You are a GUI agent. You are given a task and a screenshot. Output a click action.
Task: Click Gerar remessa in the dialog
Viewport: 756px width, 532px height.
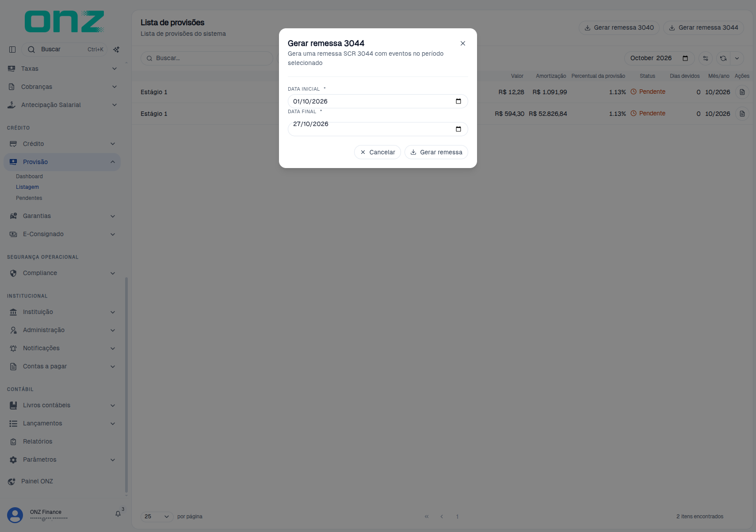click(436, 152)
